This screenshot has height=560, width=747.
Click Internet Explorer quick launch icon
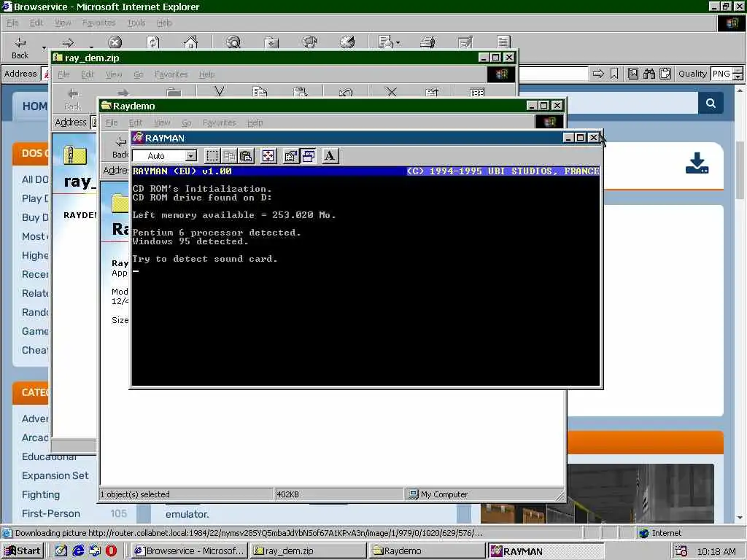tap(77, 551)
